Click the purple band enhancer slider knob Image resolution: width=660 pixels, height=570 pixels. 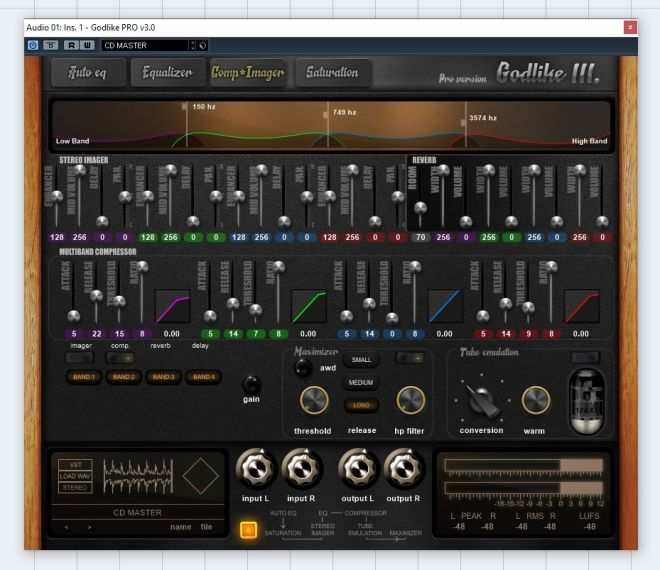pos(56,196)
